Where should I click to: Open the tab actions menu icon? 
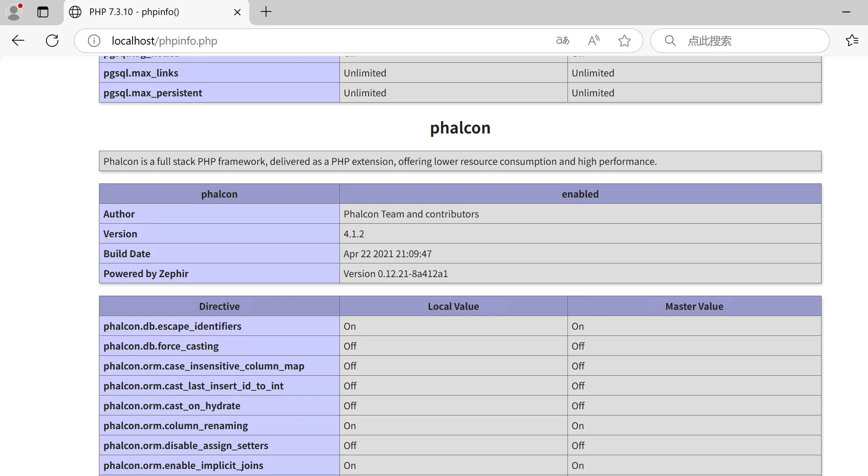tap(43, 12)
